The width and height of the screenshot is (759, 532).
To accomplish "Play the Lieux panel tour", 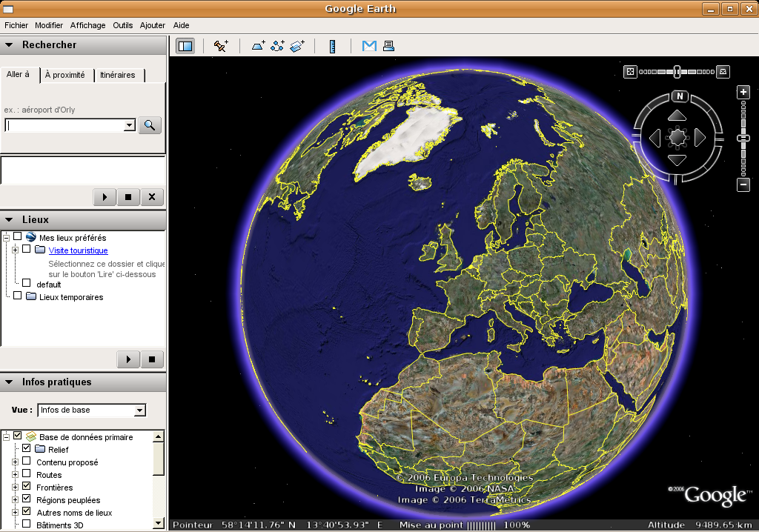I will pyautogui.click(x=128, y=359).
